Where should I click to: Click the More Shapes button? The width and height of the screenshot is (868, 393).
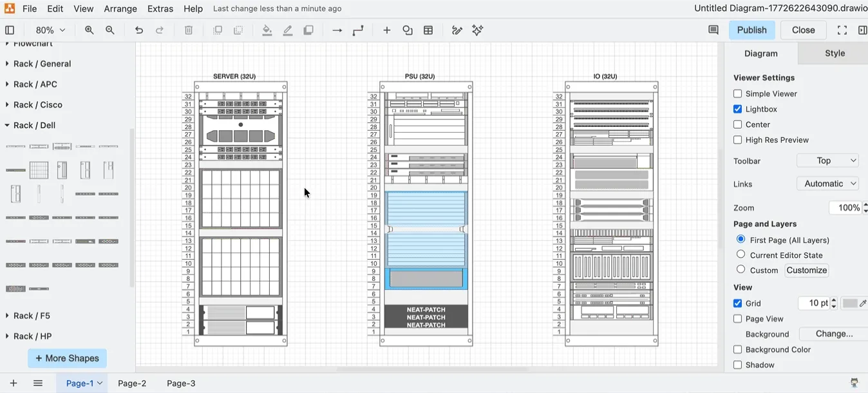[x=67, y=358]
